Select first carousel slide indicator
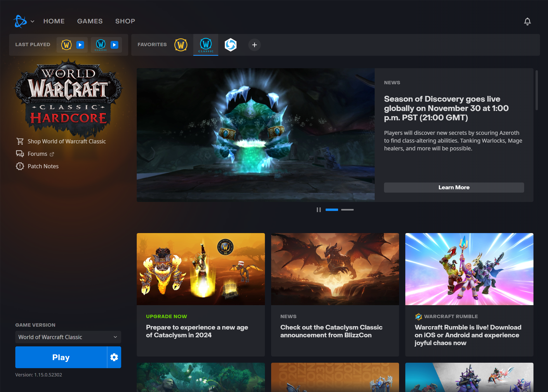 (x=332, y=210)
